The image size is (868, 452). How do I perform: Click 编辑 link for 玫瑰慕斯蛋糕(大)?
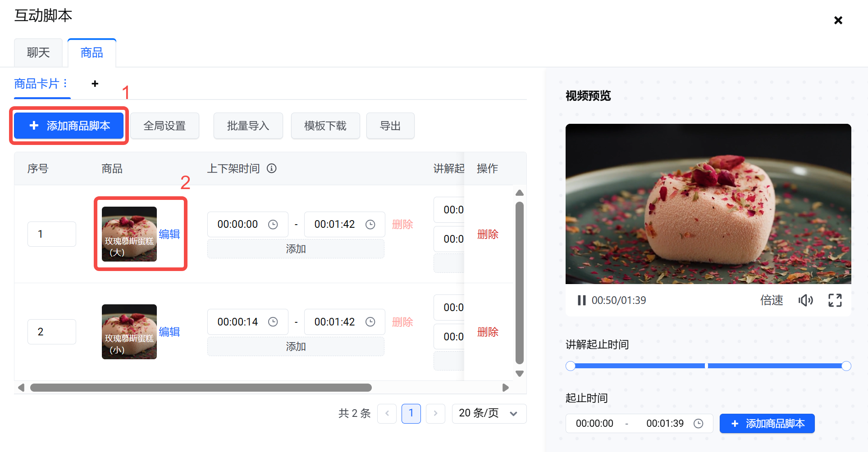[169, 234]
